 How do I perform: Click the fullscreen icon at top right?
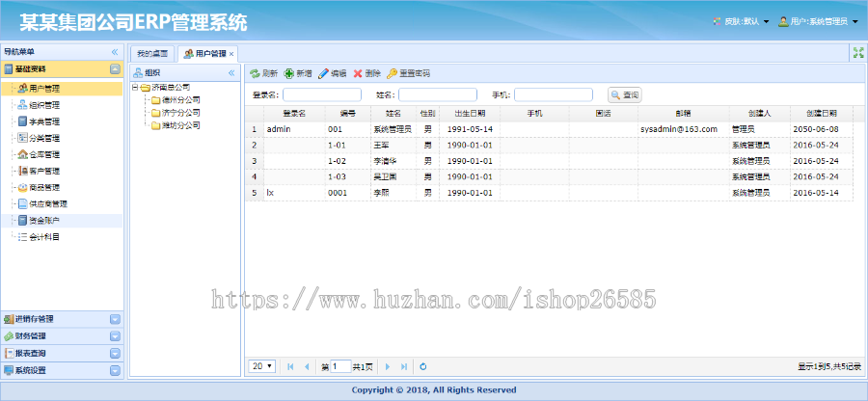pos(857,53)
